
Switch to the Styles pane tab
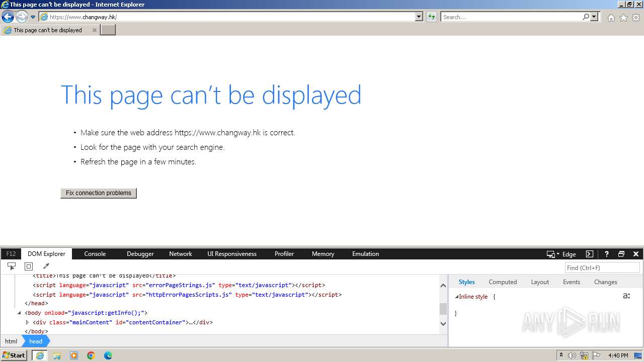(x=467, y=282)
